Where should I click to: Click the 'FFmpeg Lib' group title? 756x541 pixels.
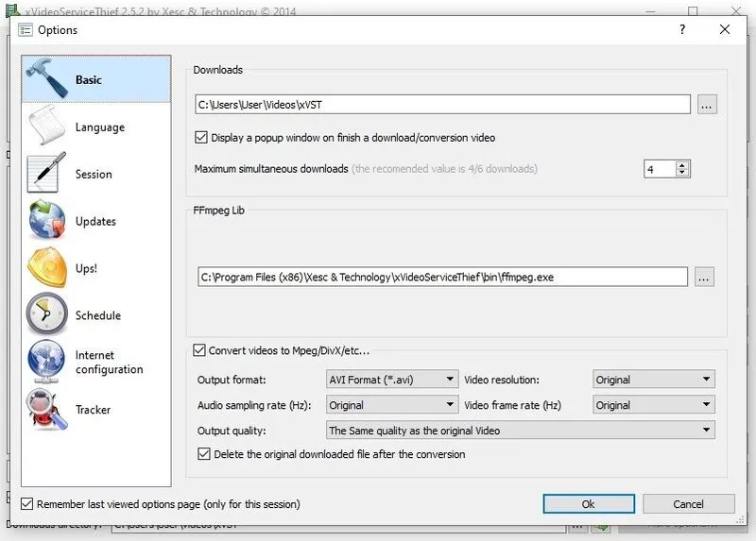(x=219, y=211)
